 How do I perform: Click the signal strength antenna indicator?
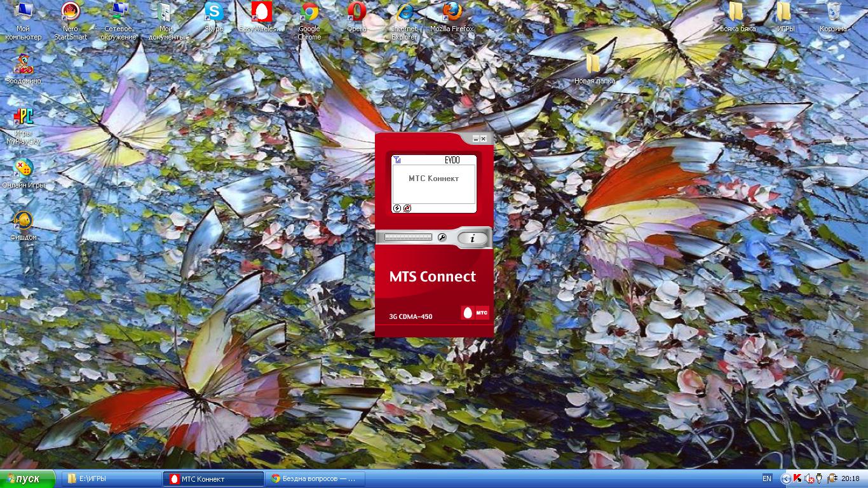tap(397, 160)
